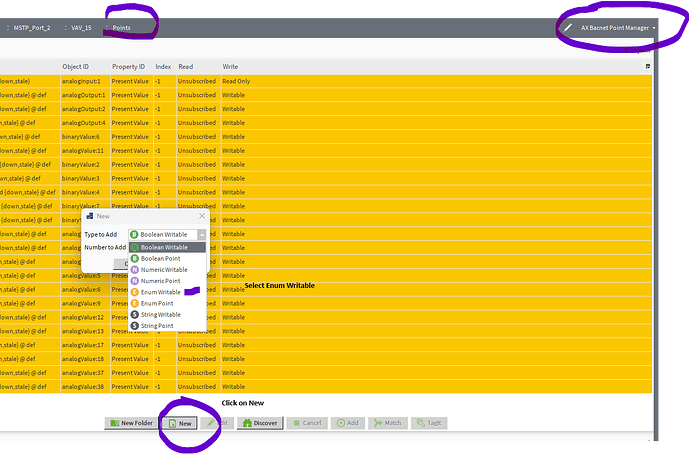Click the analogOutput:2 cell
Viewport: 690px width, 454px height.
coord(84,109)
